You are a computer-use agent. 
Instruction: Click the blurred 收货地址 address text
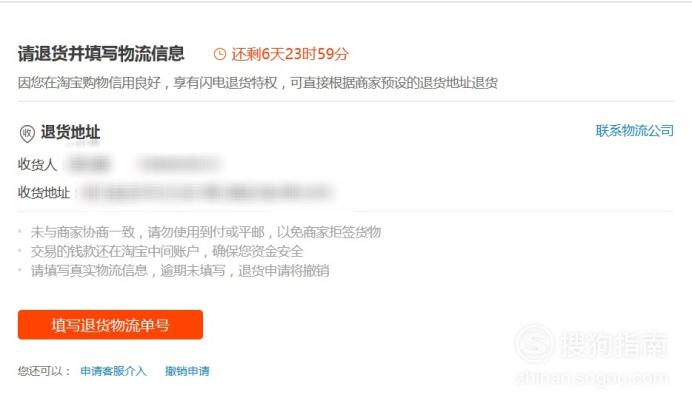coord(206,192)
